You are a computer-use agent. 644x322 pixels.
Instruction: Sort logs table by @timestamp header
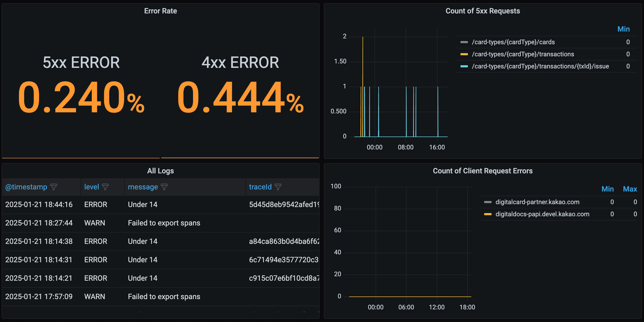tap(26, 187)
